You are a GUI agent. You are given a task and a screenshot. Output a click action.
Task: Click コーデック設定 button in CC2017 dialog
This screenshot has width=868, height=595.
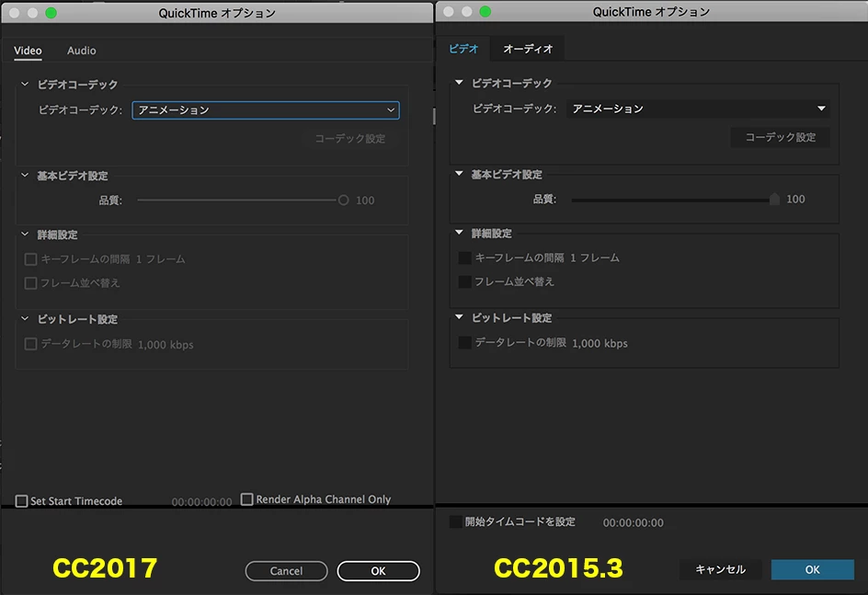[x=349, y=138]
